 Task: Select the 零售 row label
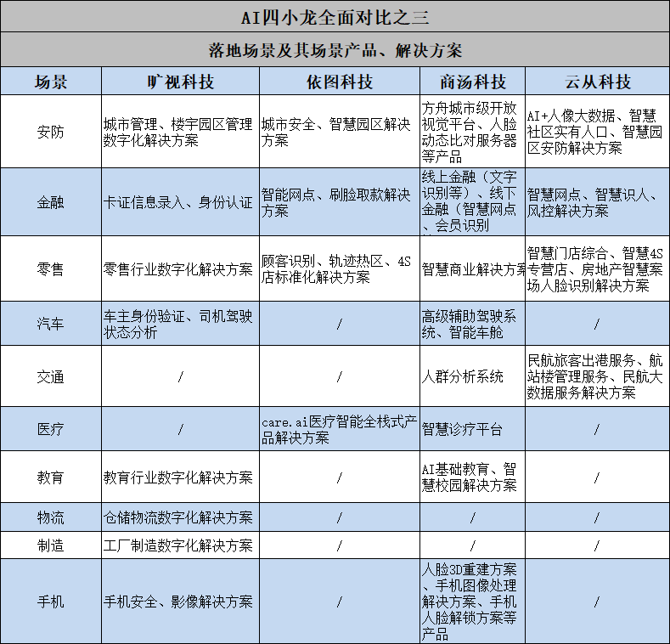click(x=51, y=269)
